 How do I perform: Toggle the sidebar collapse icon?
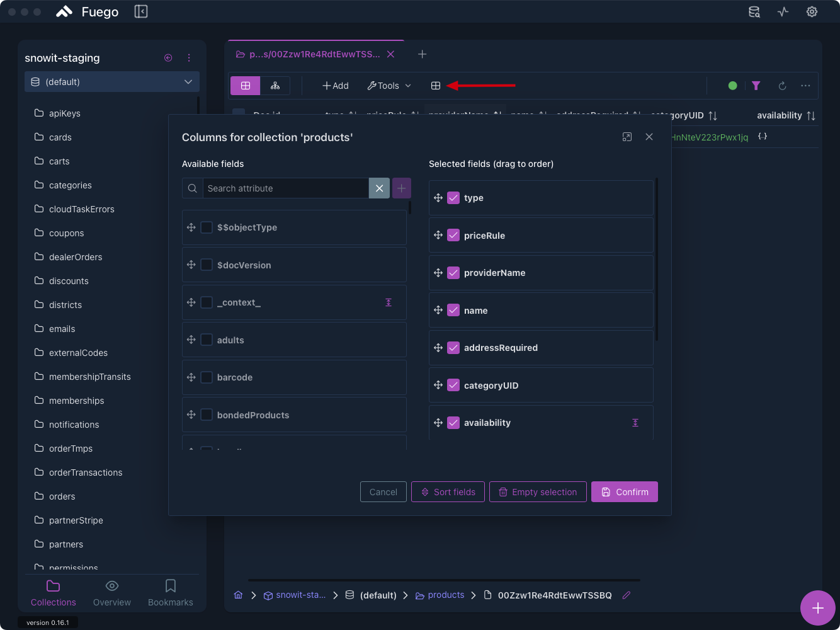[x=141, y=11]
